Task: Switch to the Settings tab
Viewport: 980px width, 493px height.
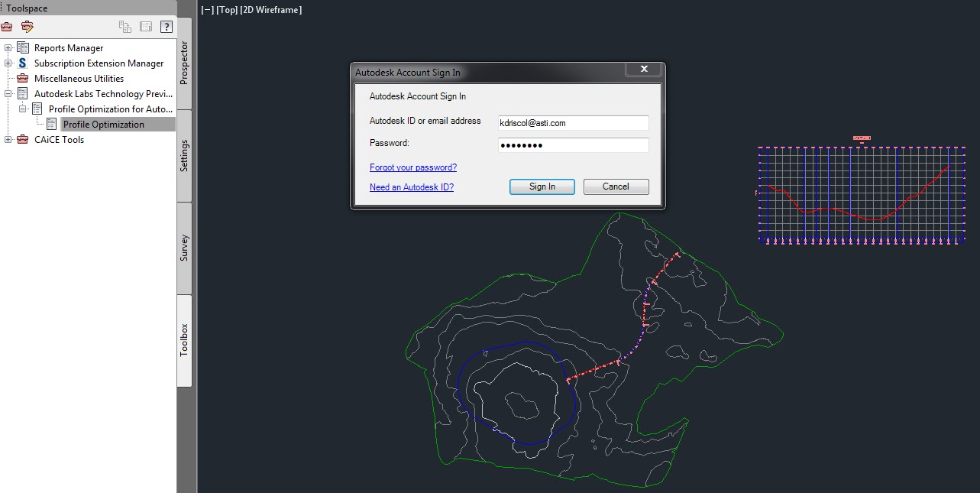Action: [x=184, y=156]
